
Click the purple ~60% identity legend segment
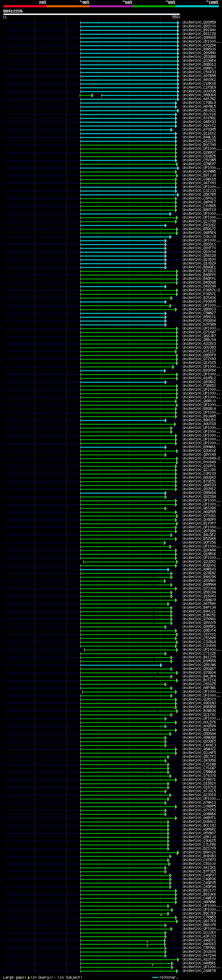(x=111, y=6)
